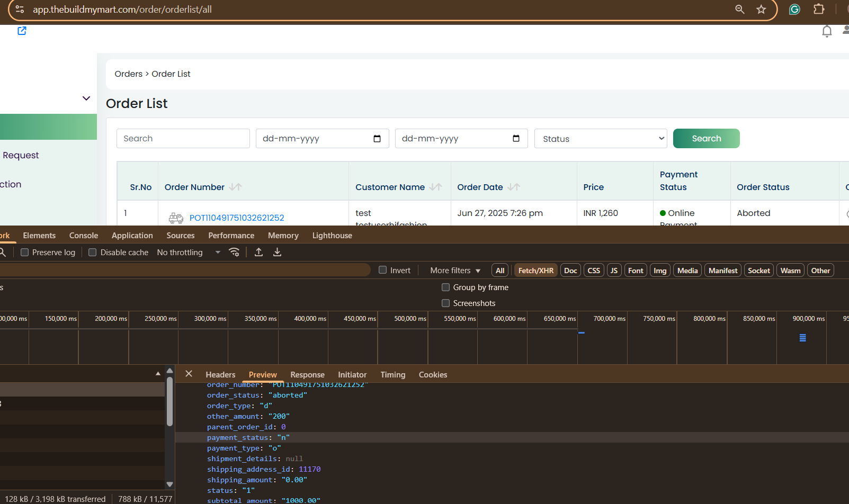The height and width of the screenshot is (504, 849).
Task: Enable the Invert filter checkbox
Action: point(382,270)
